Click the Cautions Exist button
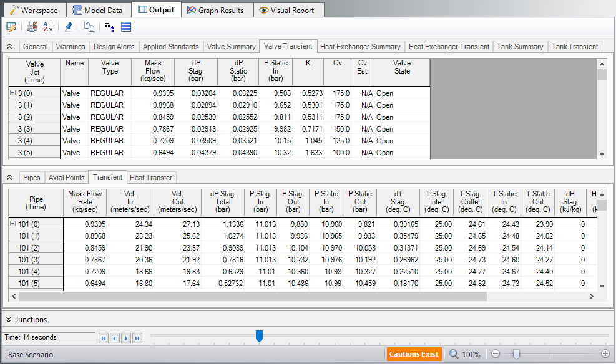This screenshot has height=364, width=616. coord(414,354)
